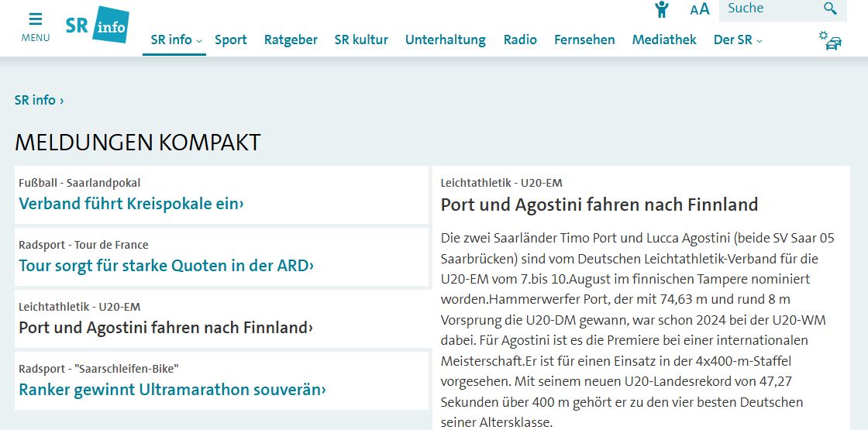The height and width of the screenshot is (430, 868).
Task: Open 'Verband führt Kreispokale ein' article
Action: tap(131, 204)
